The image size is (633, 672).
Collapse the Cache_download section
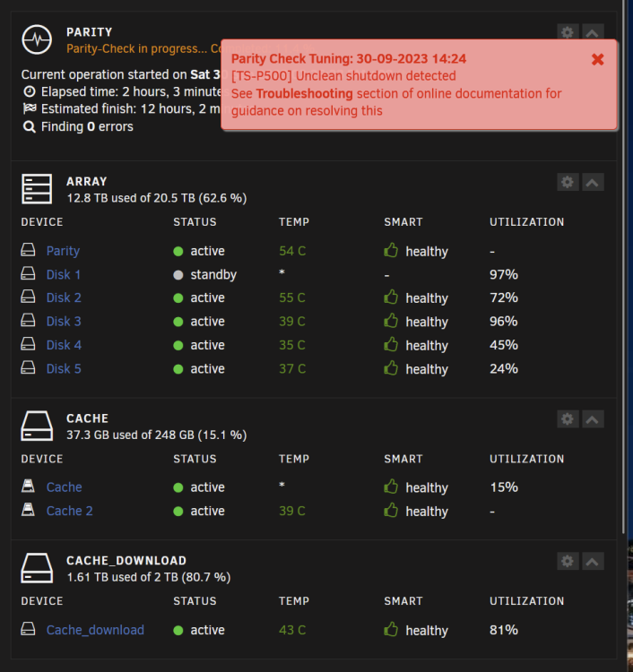(x=593, y=561)
